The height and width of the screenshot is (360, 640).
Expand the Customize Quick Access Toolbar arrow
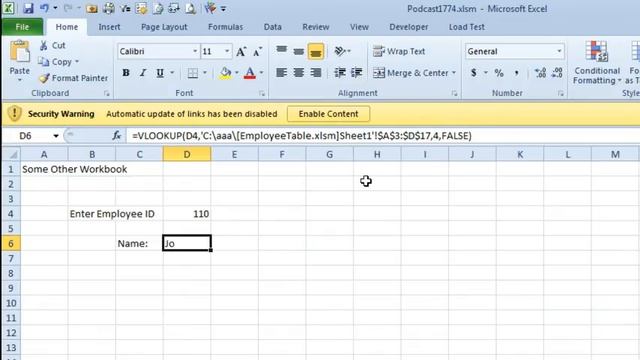pos(223,9)
